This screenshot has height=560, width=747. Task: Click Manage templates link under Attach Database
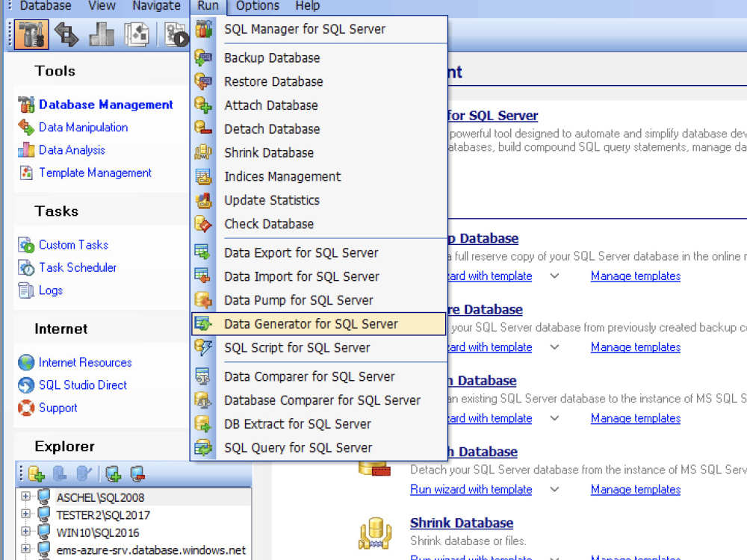[x=636, y=418]
